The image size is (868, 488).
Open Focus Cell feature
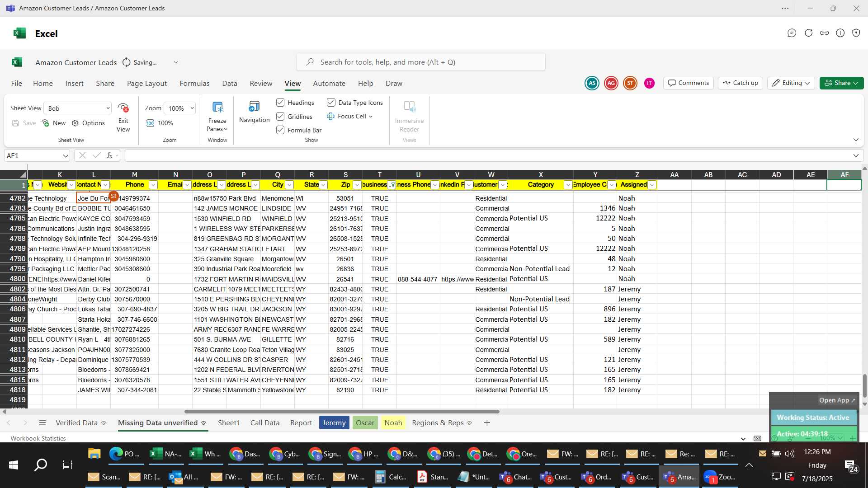(350, 116)
